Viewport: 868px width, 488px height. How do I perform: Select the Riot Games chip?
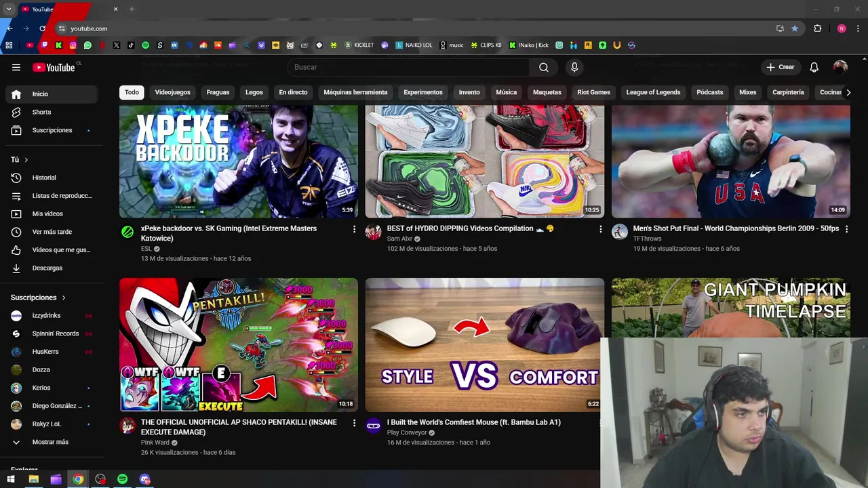pos(593,92)
